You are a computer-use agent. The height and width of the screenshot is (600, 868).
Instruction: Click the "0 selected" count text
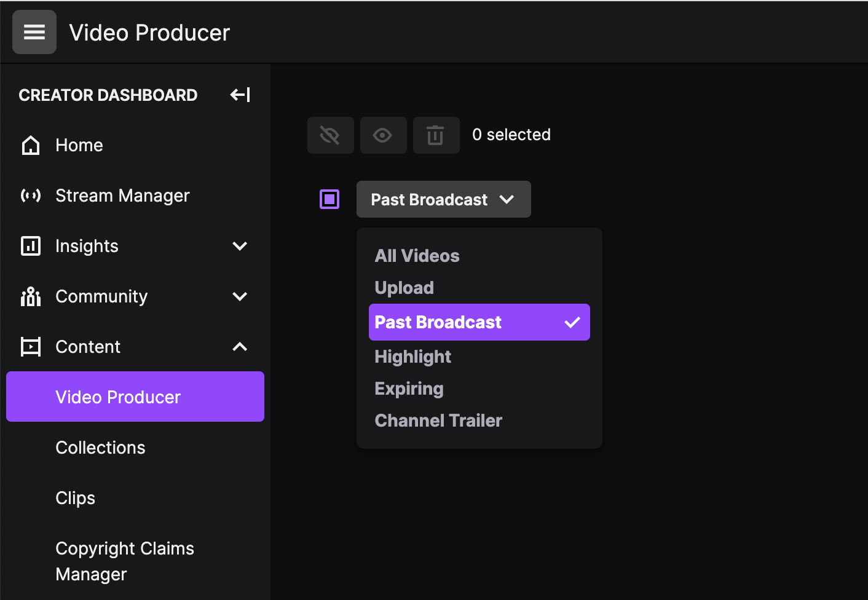click(x=511, y=135)
